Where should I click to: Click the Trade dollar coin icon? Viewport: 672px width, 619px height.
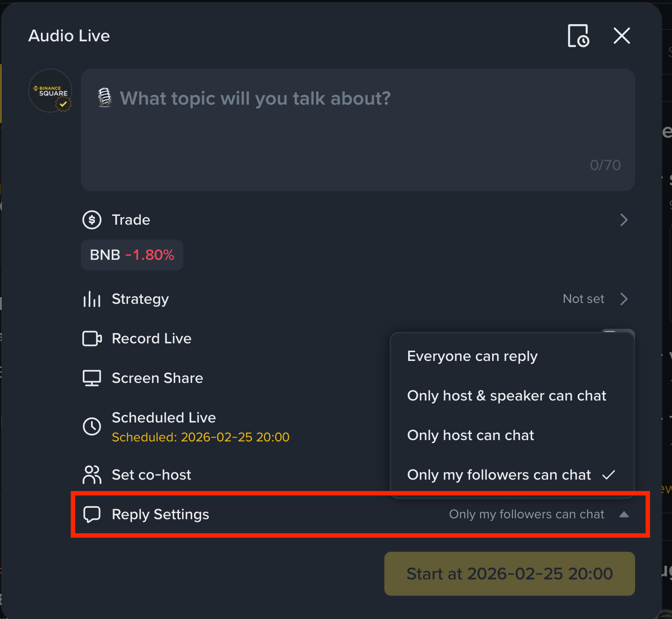(x=92, y=220)
